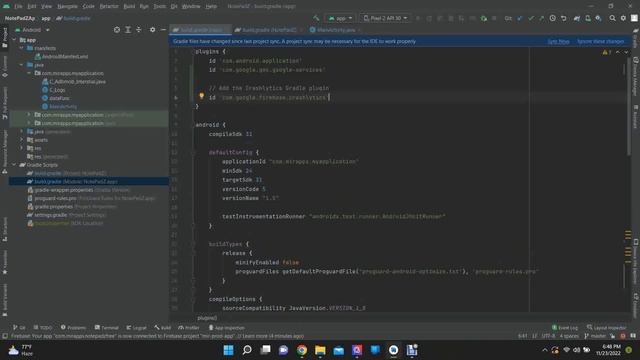
Task: Click the yellow lightbulb intention icon
Action: click(201, 96)
